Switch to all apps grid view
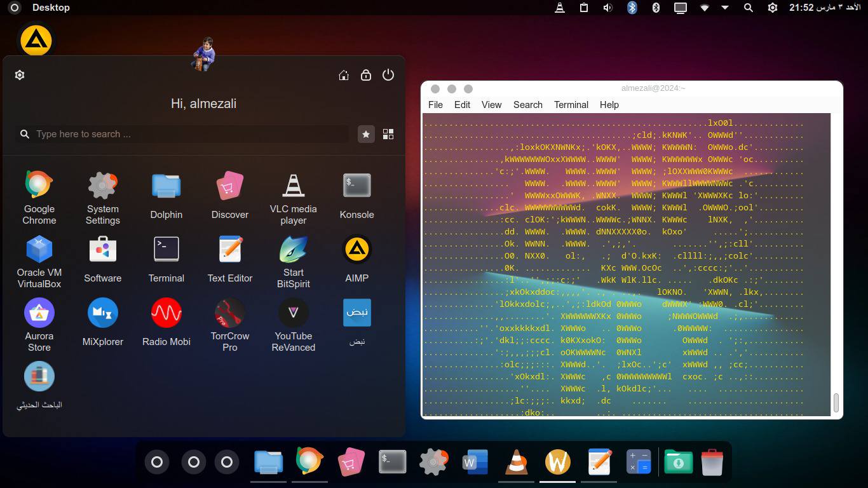868x488 pixels. [388, 134]
